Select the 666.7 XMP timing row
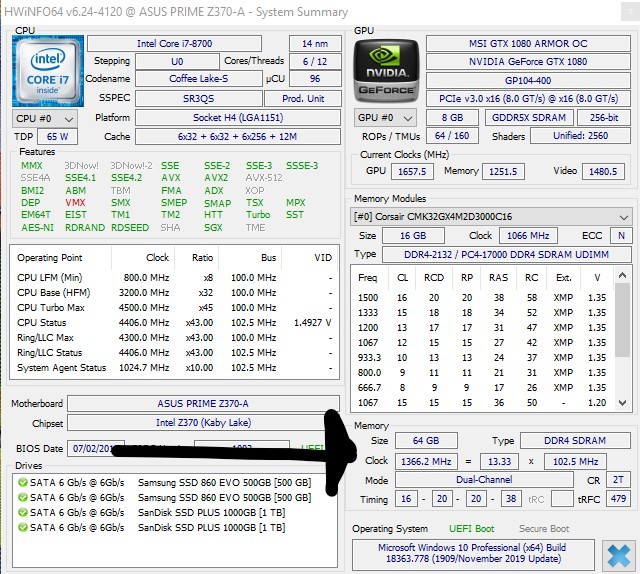 [483, 388]
